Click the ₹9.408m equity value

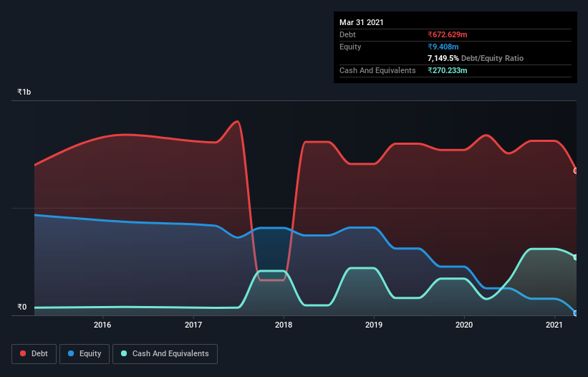pos(443,47)
